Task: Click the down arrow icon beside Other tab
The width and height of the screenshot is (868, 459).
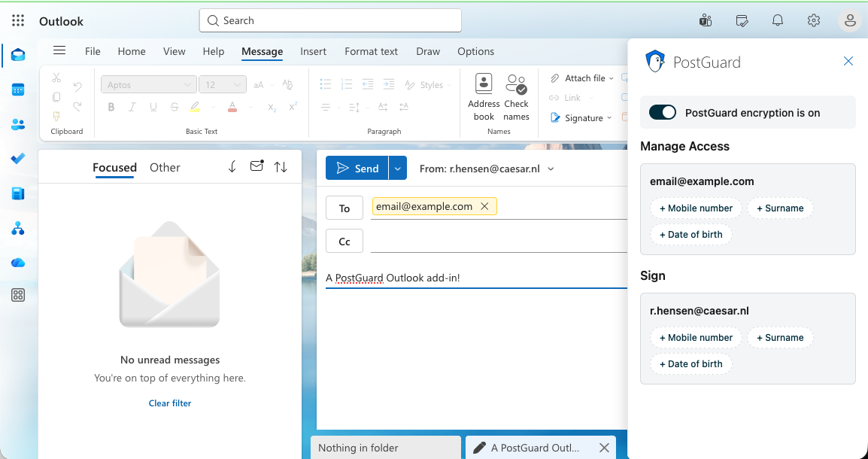Action: (232, 166)
